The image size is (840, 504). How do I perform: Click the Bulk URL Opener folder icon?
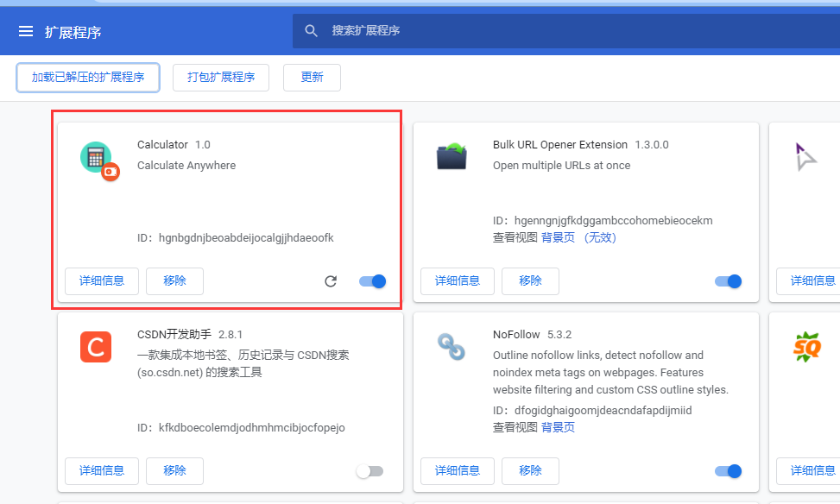(452, 156)
